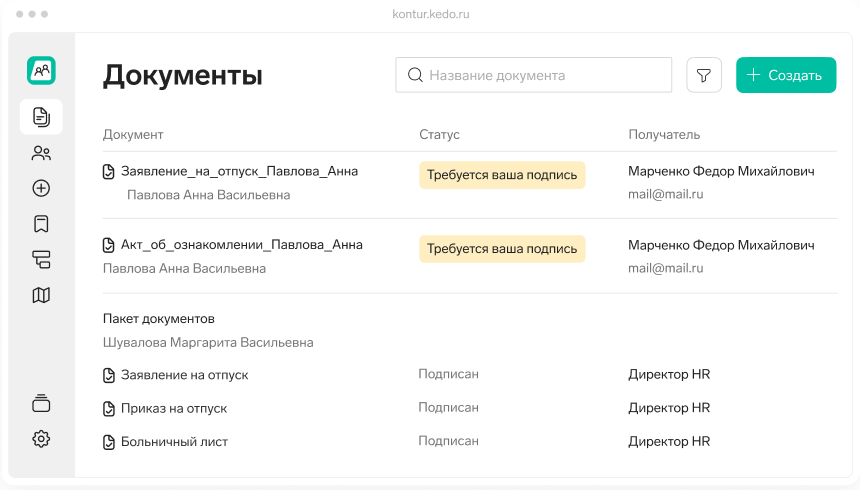The width and height of the screenshot is (860, 490).
Task: Click Павлова Анна Васильевна under Заявление_на_отпуск
Action: tap(208, 195)
